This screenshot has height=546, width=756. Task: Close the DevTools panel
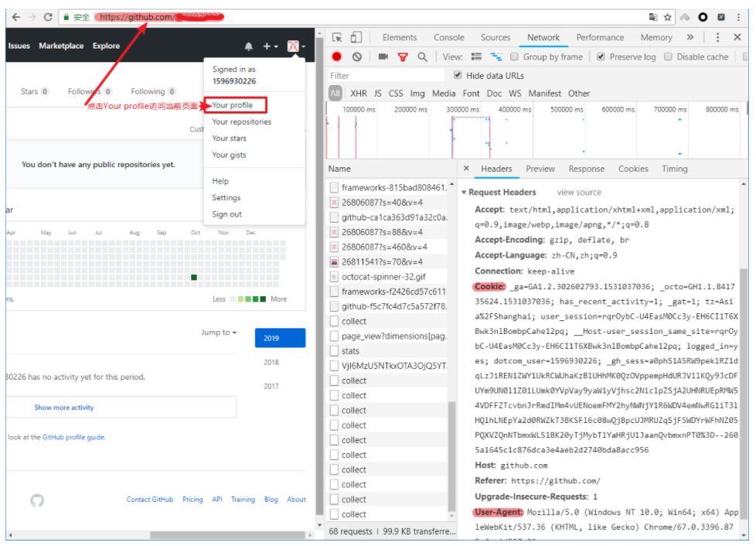click(x=737, y=38)
